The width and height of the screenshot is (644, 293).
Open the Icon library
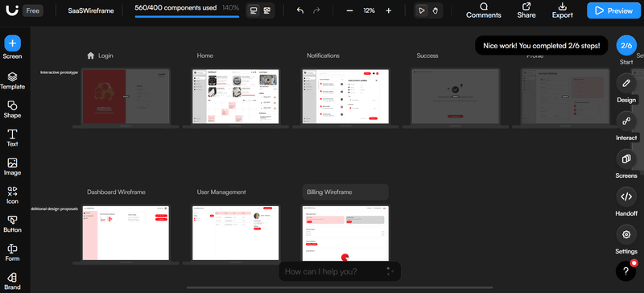[x=12, y=196]
